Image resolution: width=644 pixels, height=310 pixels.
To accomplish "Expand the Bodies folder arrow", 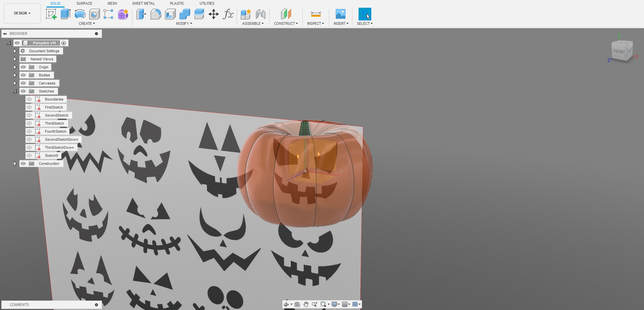I will pos(15,75).
